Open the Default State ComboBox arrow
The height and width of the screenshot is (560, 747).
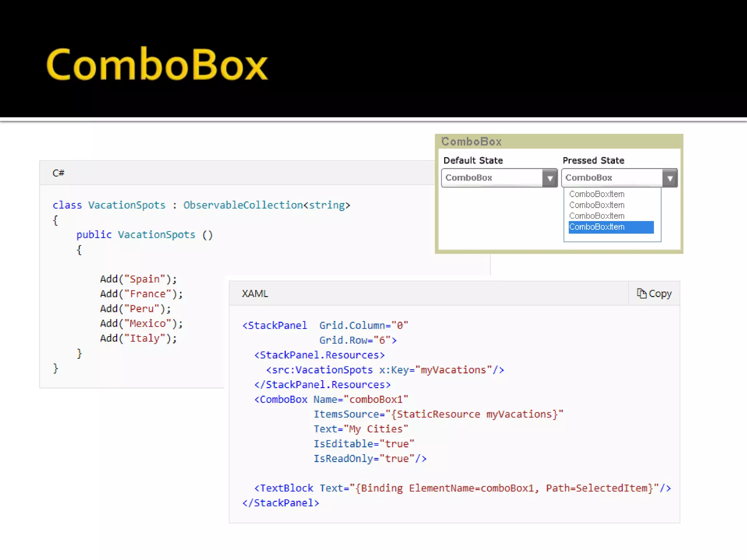click(x=550, y=178)
